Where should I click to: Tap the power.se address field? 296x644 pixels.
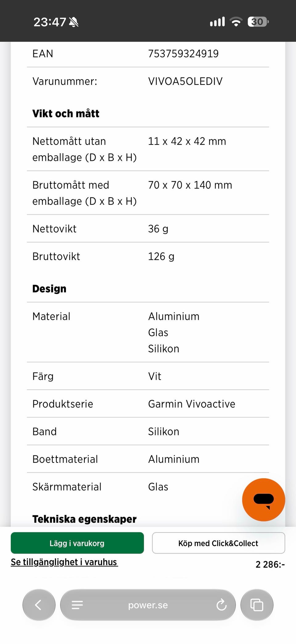coord(148,605)
